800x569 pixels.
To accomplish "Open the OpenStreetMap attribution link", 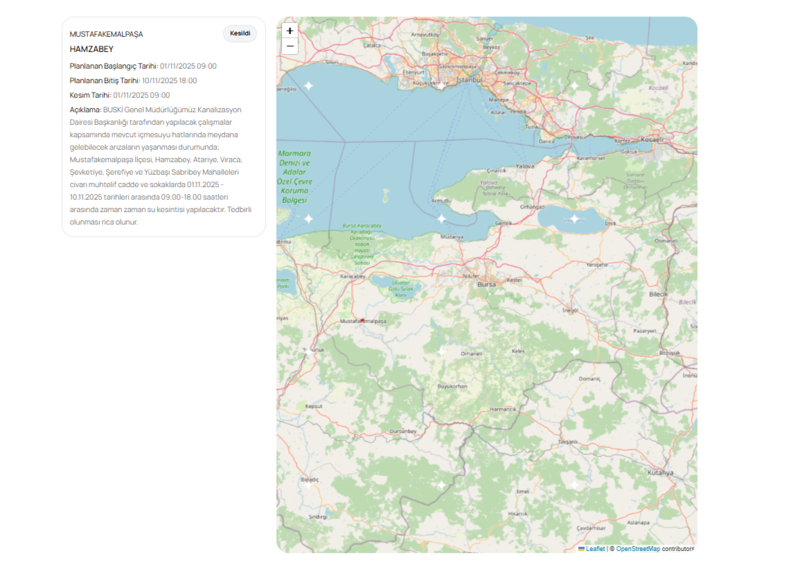I will point(637,548).
